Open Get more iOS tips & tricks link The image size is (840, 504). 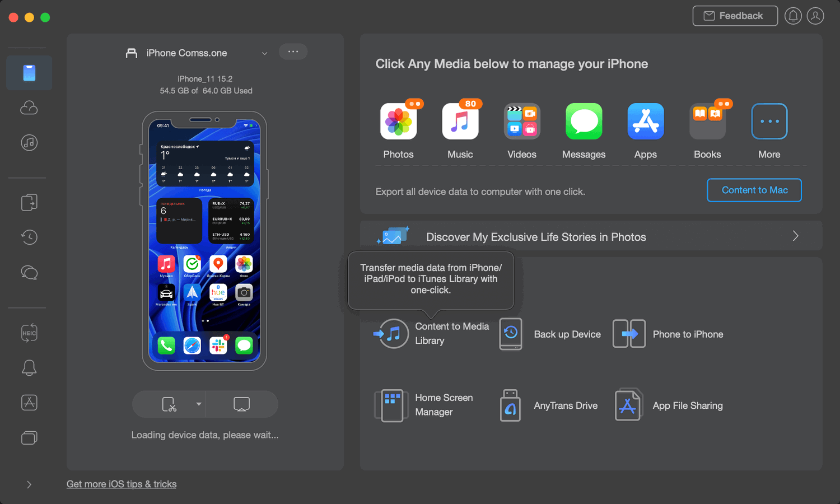point(122,484)
